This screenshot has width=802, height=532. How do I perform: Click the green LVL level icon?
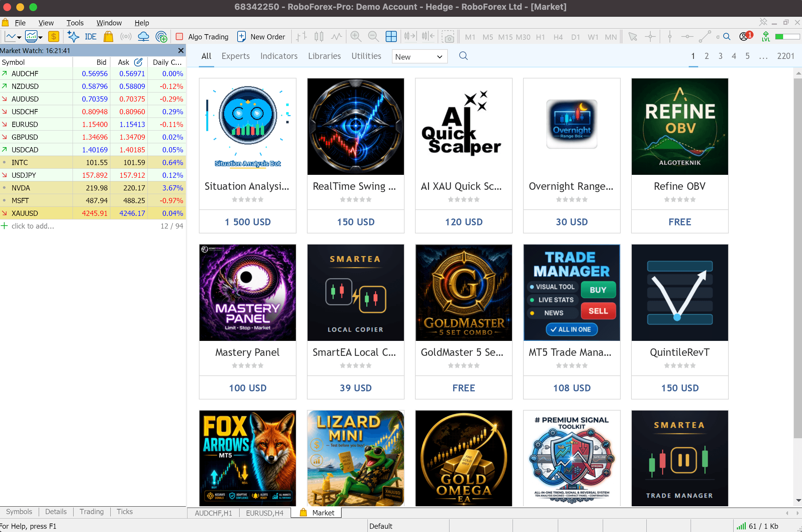766,36
